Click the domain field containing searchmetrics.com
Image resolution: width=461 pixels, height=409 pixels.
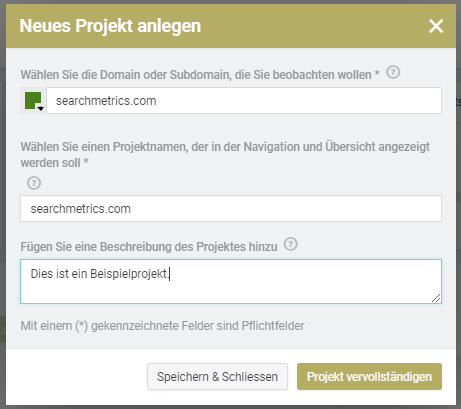(x=244, y=101)
